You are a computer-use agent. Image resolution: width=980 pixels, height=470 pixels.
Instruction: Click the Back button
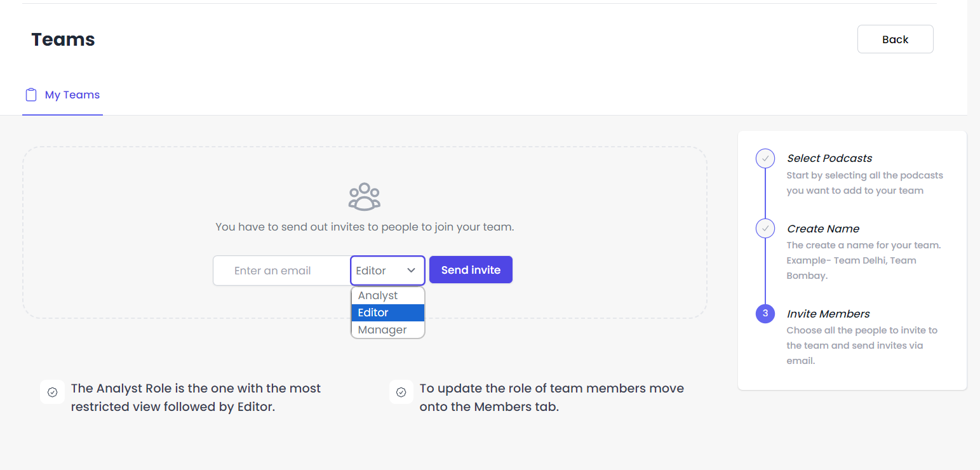[x=895, y=39]
